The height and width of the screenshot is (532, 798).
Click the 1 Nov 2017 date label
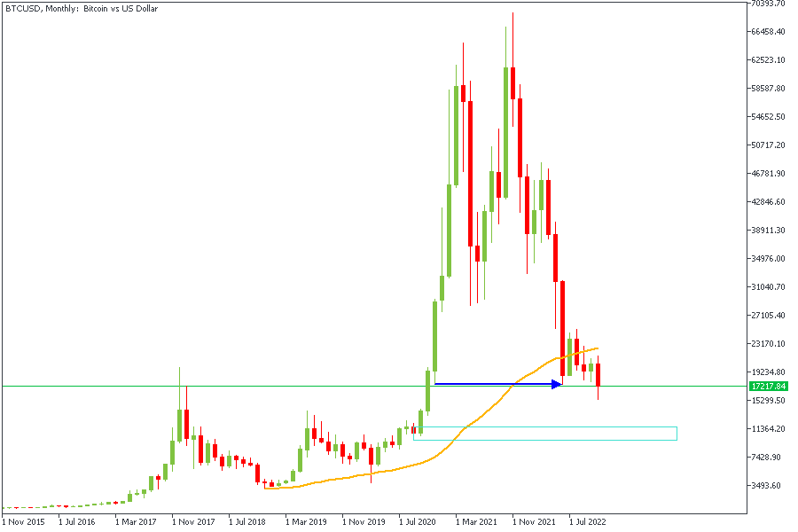tap(192, 522)
